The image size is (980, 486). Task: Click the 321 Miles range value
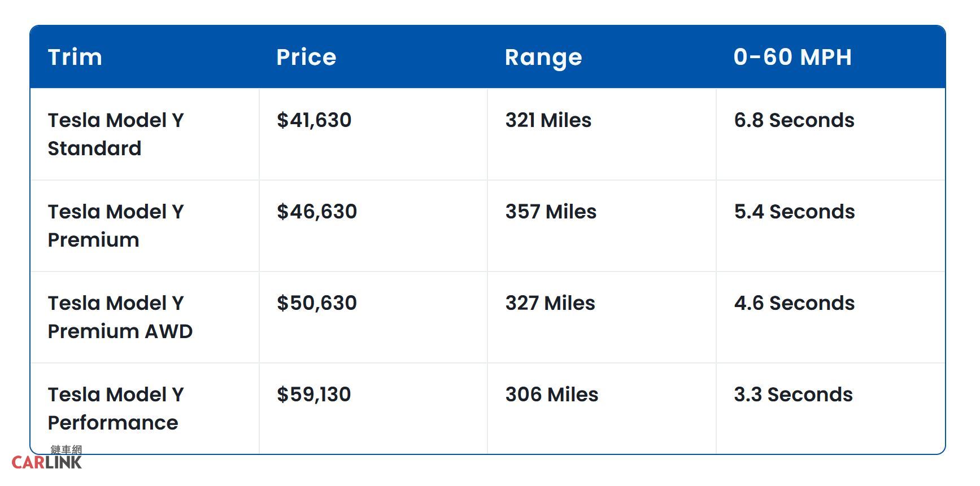548,120
